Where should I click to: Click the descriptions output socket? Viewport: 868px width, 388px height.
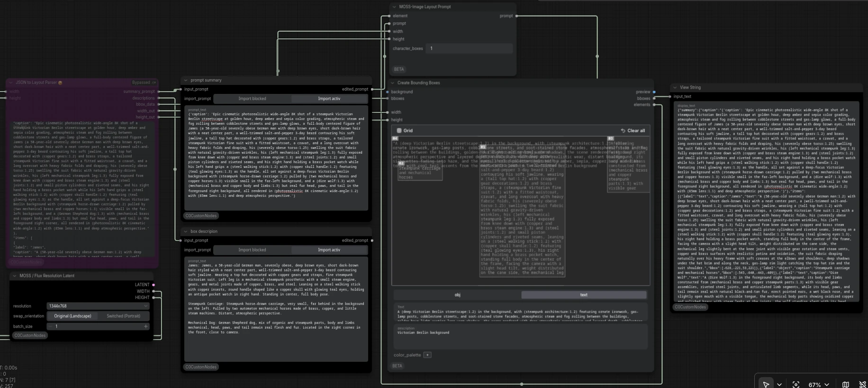tap(159, 98)
